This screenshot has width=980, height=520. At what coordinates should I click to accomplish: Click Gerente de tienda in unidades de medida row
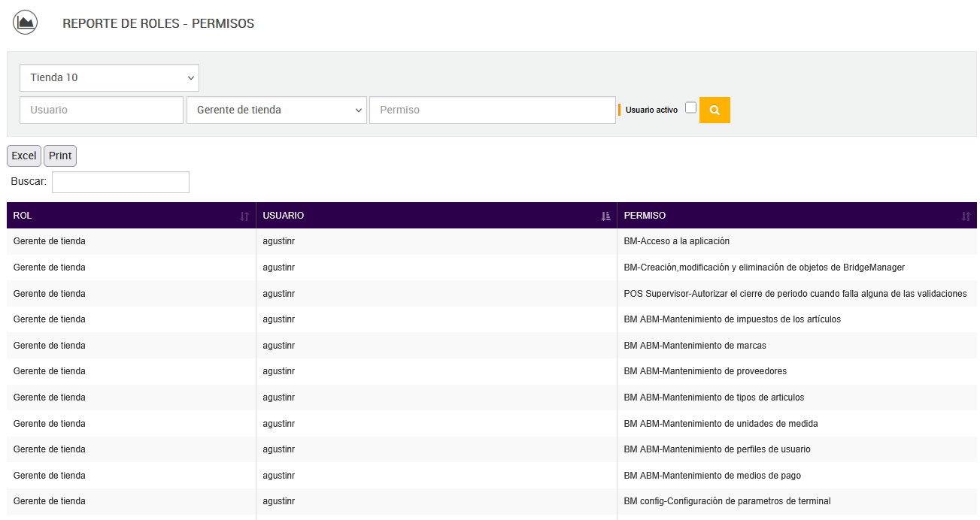[x=50, y=424]
